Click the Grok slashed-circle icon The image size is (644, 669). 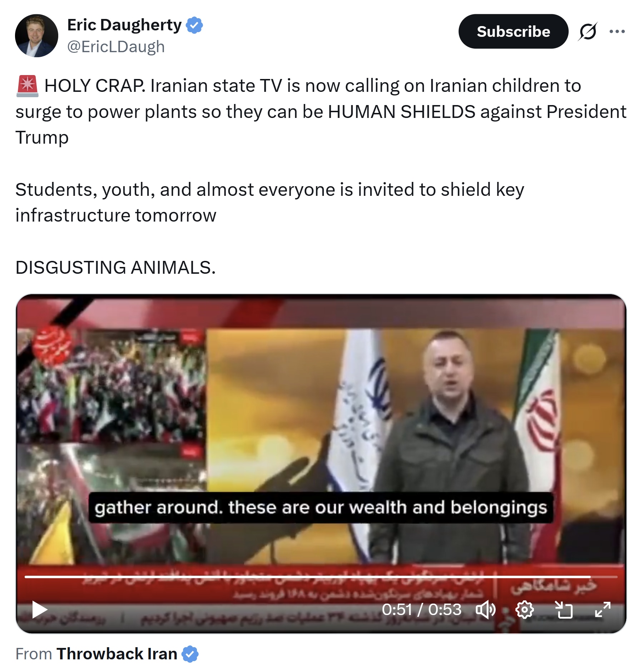pyautogui.click(x=588, y=31)
